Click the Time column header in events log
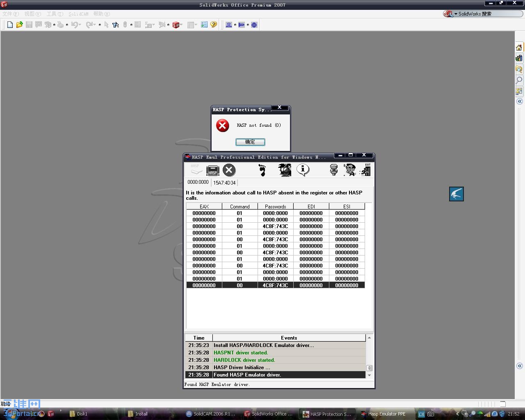This screenshot has height=420, width=525. tap(199, 338)
